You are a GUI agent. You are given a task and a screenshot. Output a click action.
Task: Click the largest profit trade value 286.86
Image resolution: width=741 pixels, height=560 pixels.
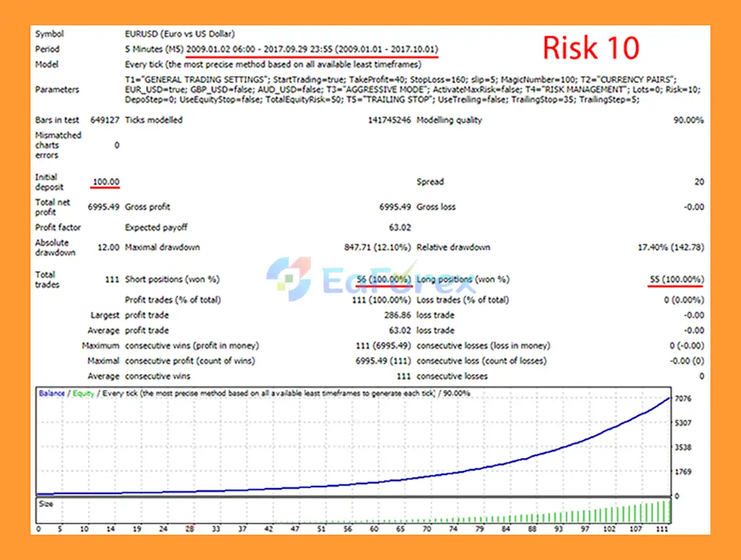397,315
